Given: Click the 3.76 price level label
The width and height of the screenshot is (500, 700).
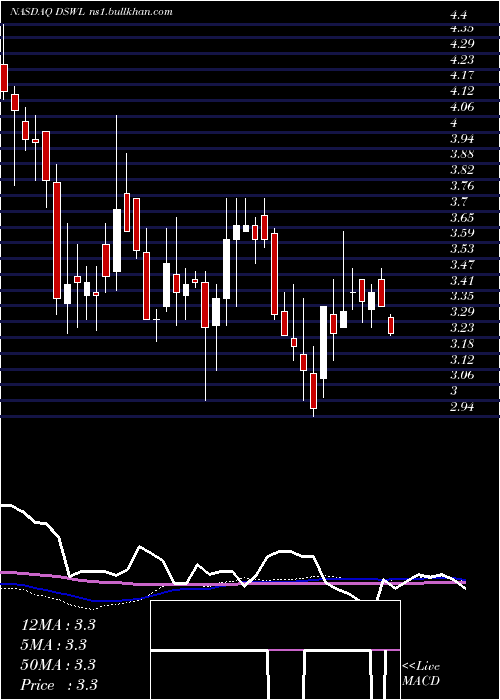Looking at the screenshot, I should [462, 186].
